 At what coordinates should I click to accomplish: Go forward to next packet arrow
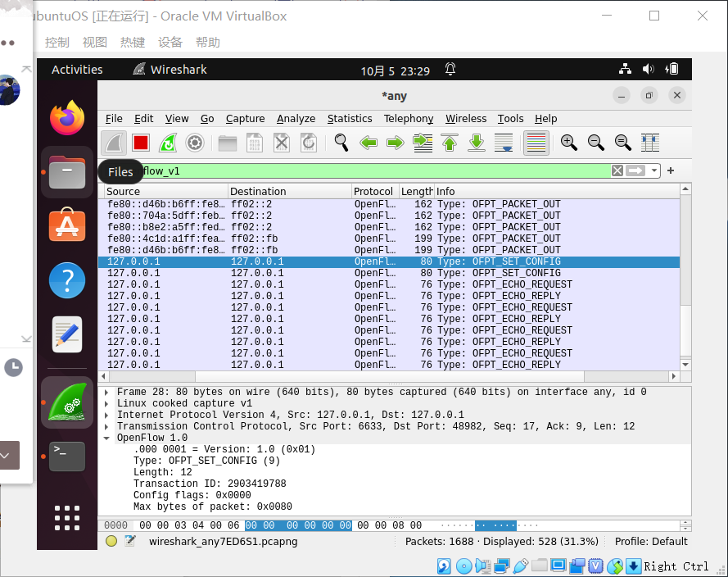tap(395, 143)
